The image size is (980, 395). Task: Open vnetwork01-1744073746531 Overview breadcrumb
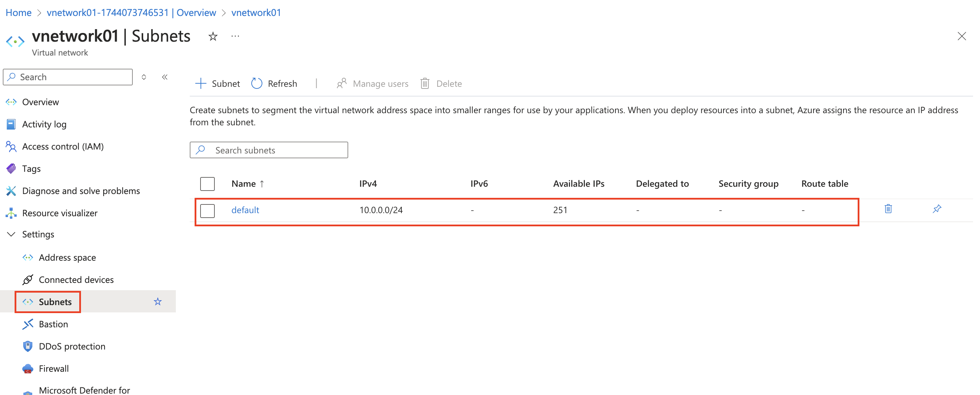[x=131, y=12]
